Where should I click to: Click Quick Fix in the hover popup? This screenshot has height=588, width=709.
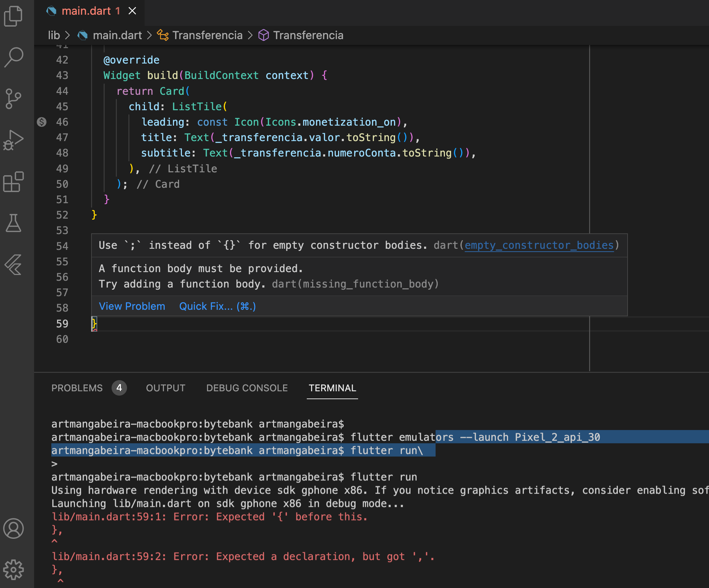coord(217,306)
